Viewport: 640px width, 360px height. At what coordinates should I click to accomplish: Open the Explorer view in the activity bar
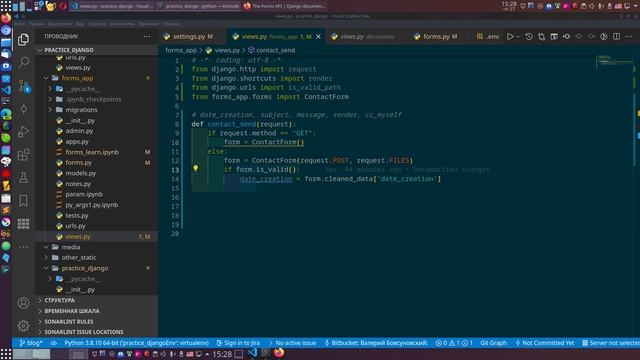click(23, 39)
